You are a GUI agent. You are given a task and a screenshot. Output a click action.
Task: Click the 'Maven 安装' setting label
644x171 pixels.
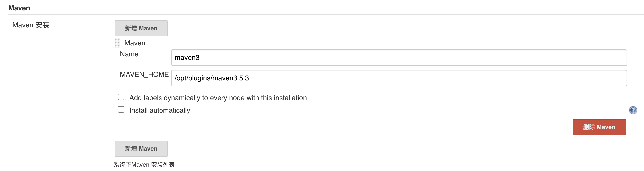coord(31,25)
